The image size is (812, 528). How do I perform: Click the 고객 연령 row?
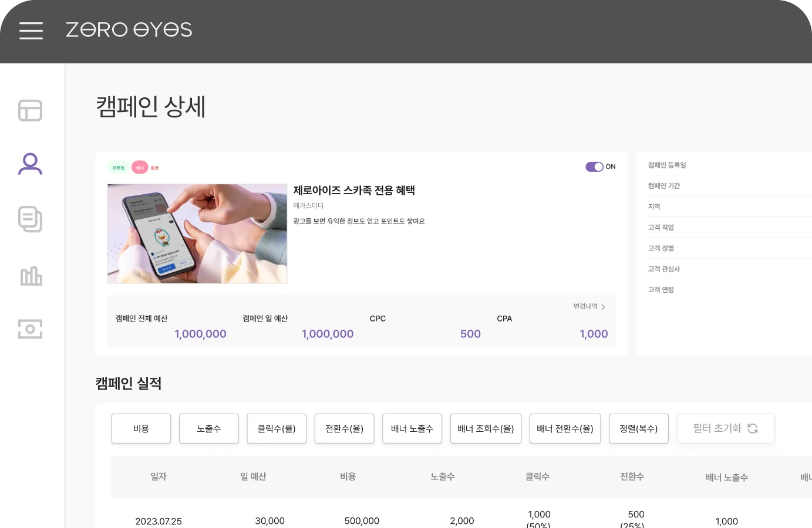tap(730, 290)
